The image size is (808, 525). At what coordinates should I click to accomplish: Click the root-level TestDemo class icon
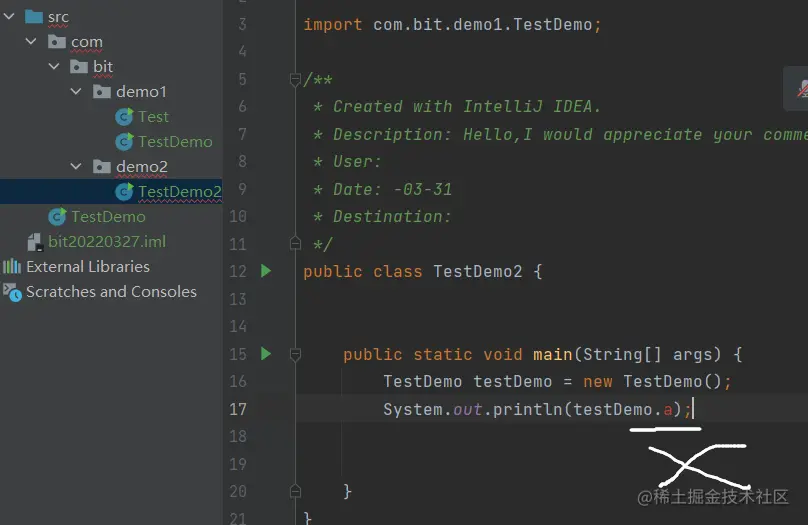(x=57, y=216)
